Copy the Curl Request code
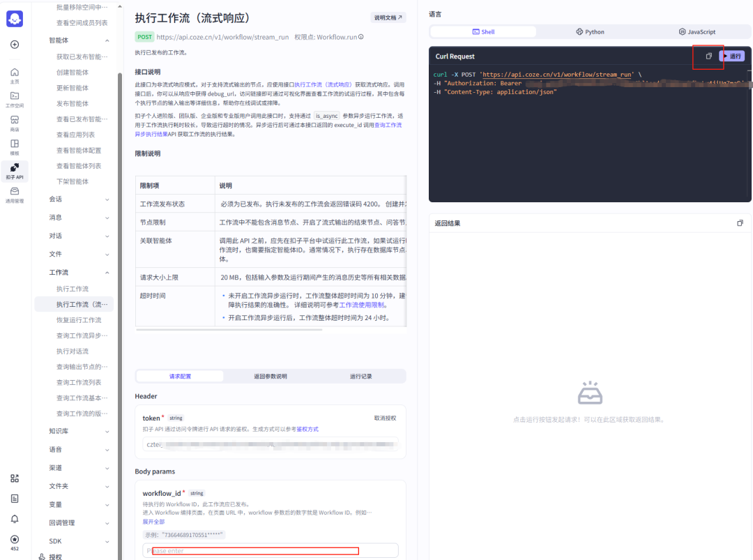The image size is (753, 560). (708, 56)
